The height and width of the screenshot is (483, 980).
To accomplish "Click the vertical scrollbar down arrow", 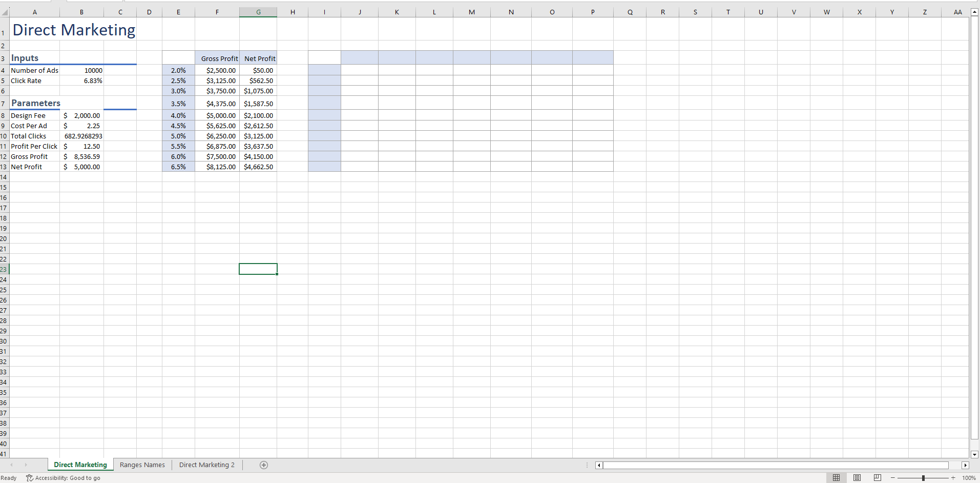I will click(974, 454).
